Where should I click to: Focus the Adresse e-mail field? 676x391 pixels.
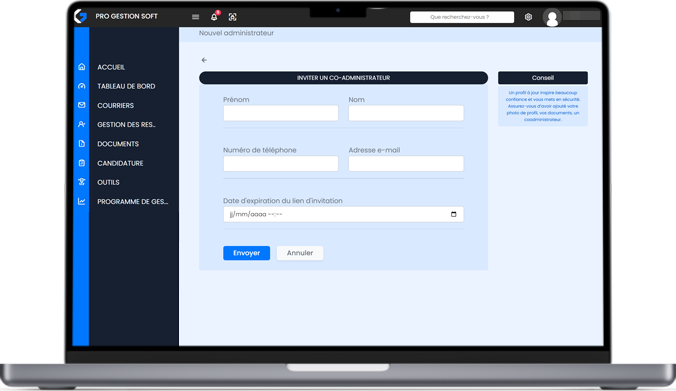pyautogui.click(x=406, y=164)
